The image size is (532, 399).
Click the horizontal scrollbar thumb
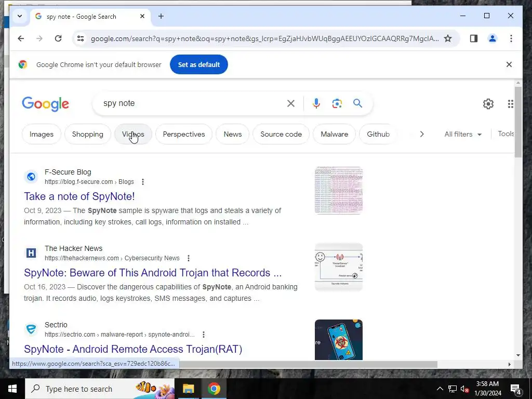pos(308,364)
